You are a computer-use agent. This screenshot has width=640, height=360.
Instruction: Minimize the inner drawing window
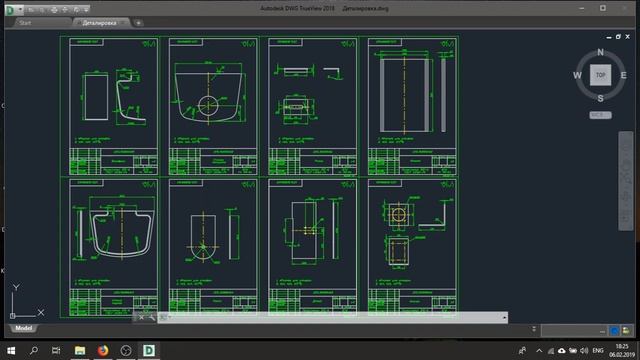609,37
